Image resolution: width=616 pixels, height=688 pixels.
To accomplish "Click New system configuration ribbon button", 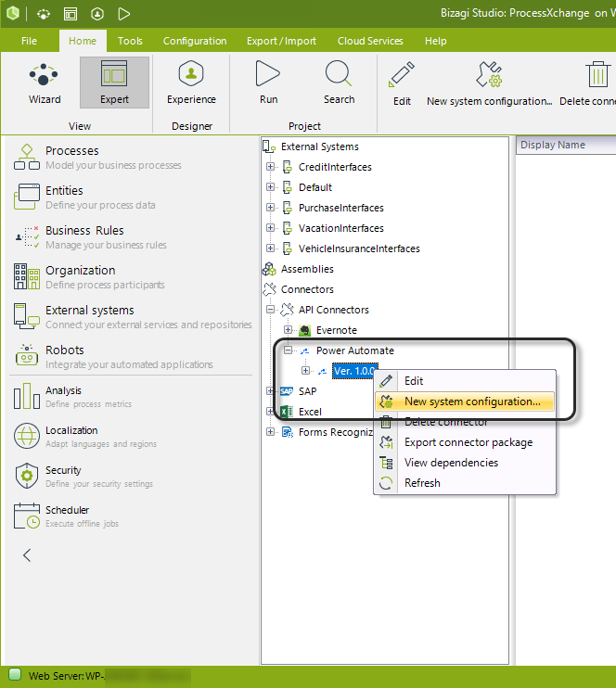I will point(489,83).
